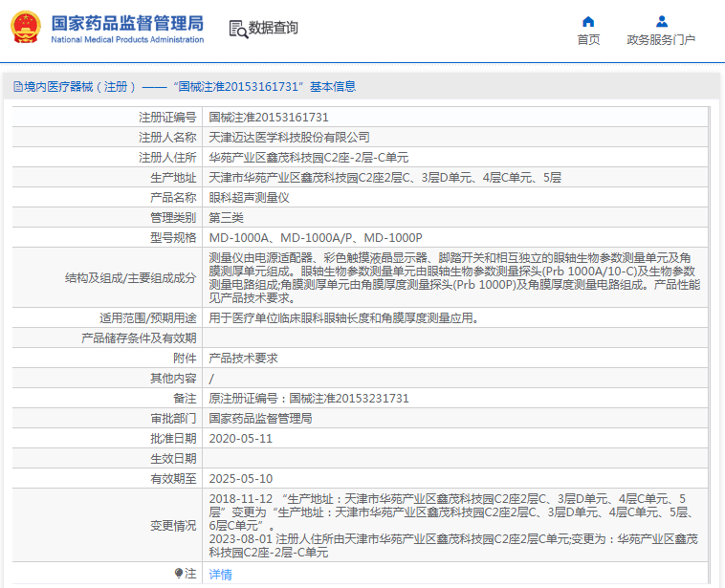Click the 结构及组成/主要组成成分 label

[131, 278]
